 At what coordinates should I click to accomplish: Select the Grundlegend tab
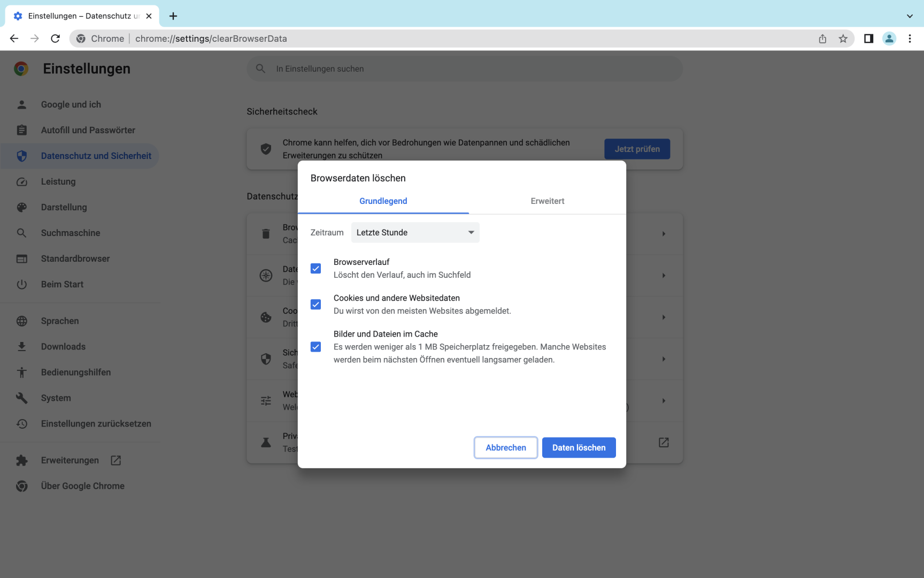(x=383, y=201)
